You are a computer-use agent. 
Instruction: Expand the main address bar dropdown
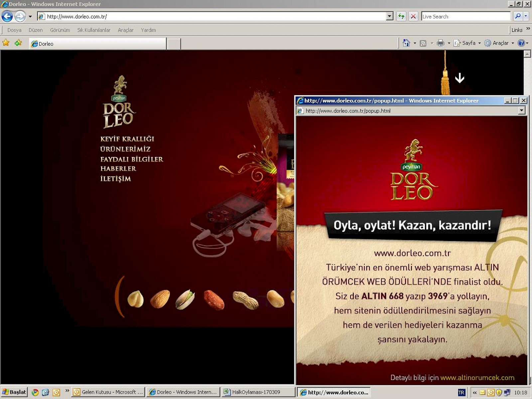click(x=390, y=16)
